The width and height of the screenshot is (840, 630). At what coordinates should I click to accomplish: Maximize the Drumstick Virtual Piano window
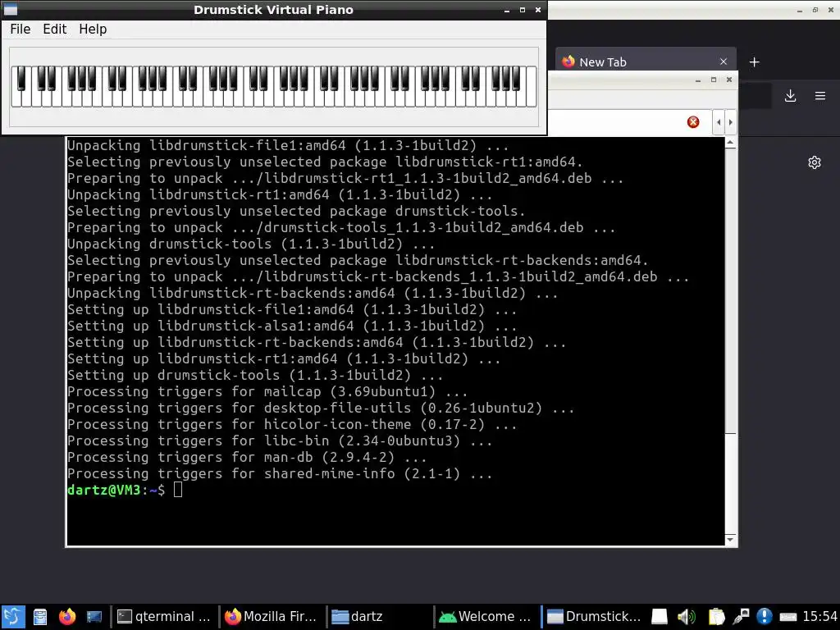pos(523,10)
